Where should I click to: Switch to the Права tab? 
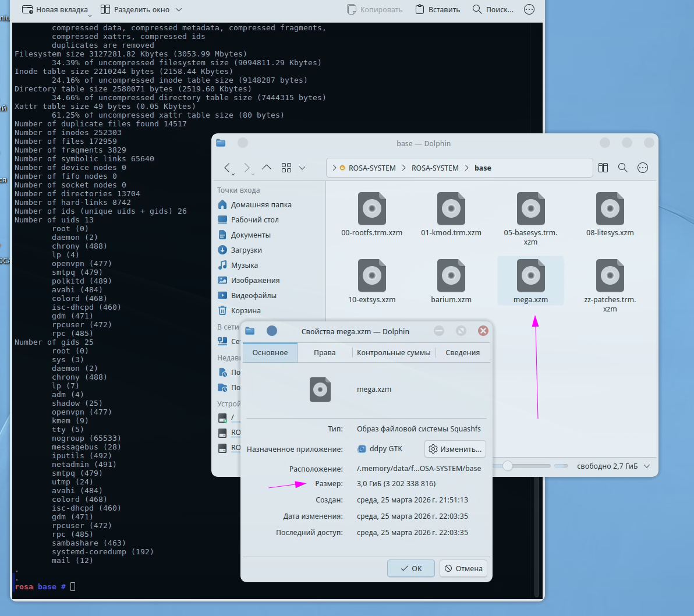pyautogui.click(x=324, y=352)
